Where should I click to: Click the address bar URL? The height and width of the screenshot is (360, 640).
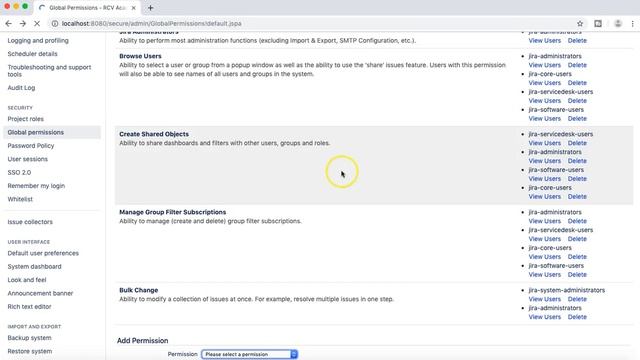(151, 24)
